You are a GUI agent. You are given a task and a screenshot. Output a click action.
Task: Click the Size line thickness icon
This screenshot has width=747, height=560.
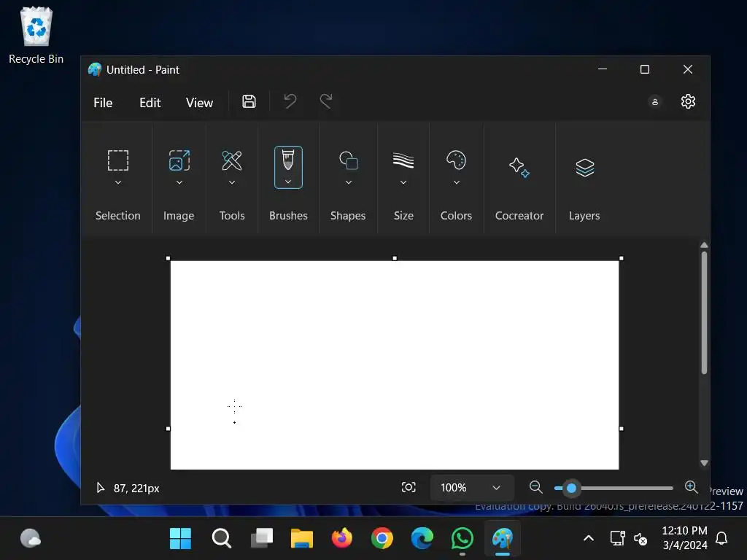click(x=403, y=160)
